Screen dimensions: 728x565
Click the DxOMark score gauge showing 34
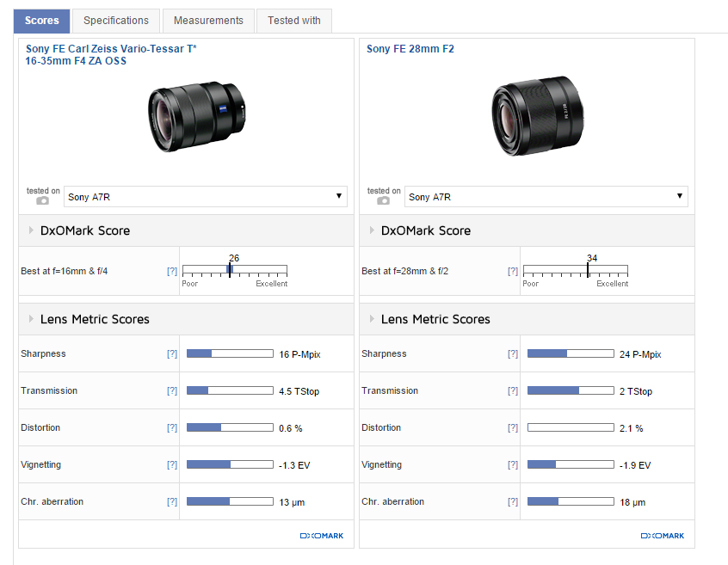click(576, 270)
